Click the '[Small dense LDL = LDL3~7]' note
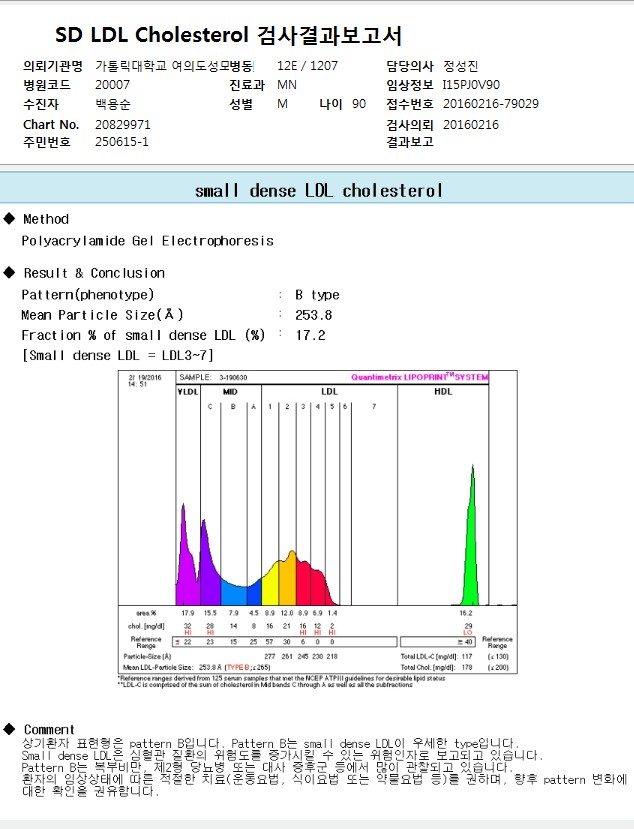 [117, 355]
